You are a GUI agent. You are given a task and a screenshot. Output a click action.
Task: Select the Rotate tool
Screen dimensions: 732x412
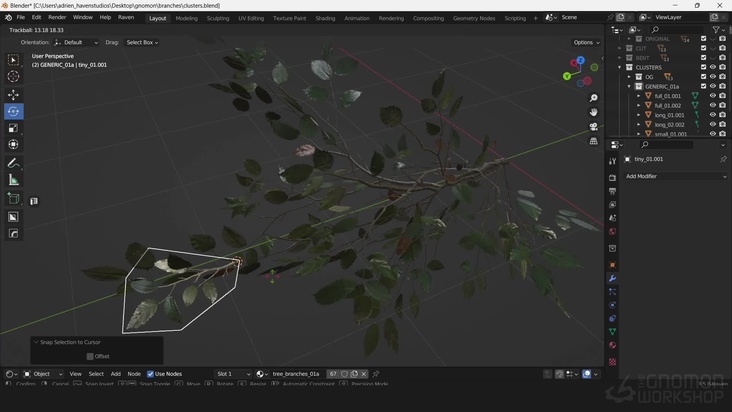click(x=13, y=112)
